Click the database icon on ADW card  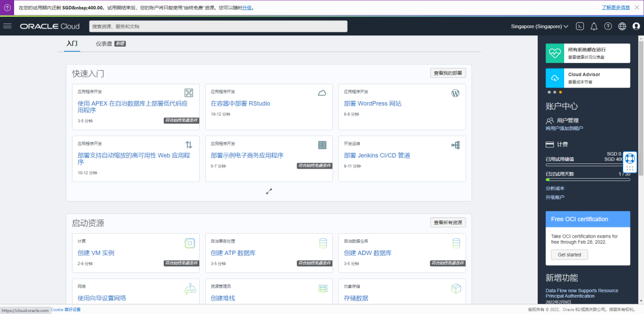coord(456,243)
